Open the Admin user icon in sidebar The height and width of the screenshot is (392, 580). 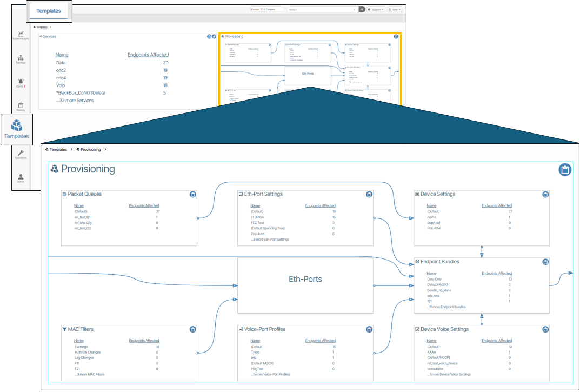point(21,178)
